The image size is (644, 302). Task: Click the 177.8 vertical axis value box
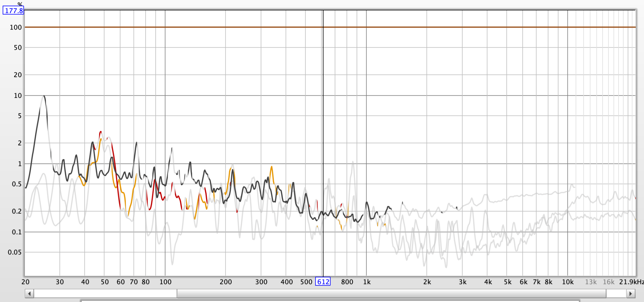pyautogui.click(x=14, y=10)
